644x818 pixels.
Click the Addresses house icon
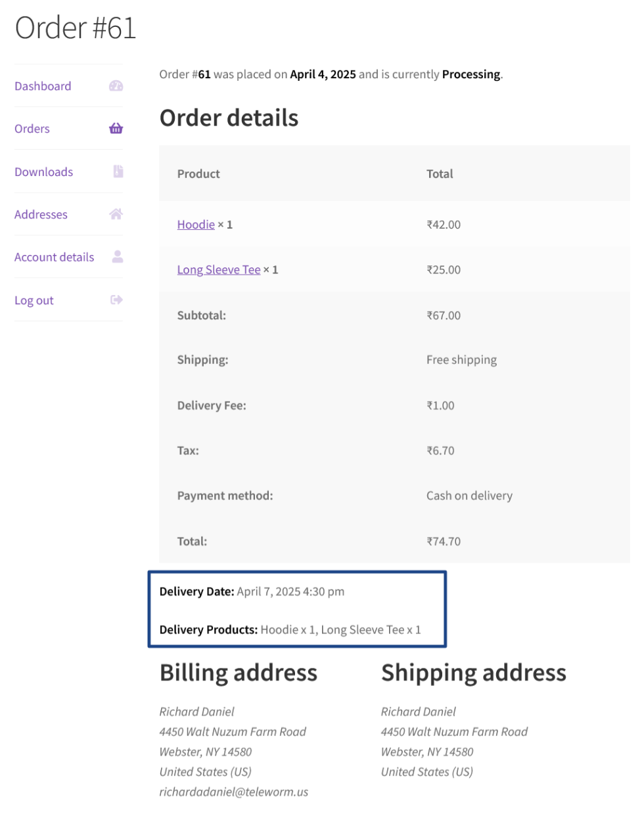(x=116, y=214)
